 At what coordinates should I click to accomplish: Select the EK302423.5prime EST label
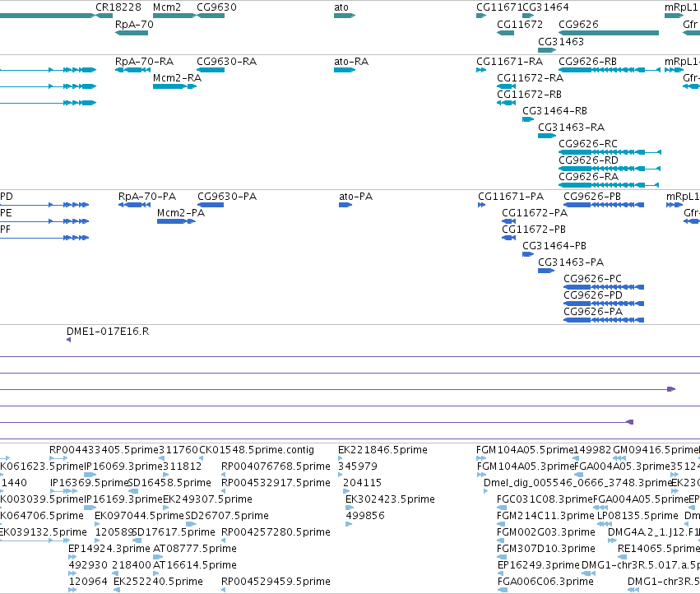(390, 499)
